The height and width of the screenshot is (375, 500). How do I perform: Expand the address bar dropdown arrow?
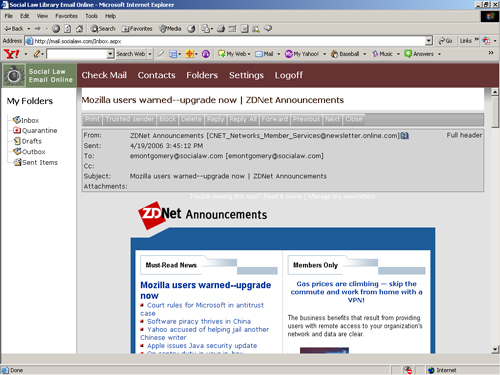(429, 41)
